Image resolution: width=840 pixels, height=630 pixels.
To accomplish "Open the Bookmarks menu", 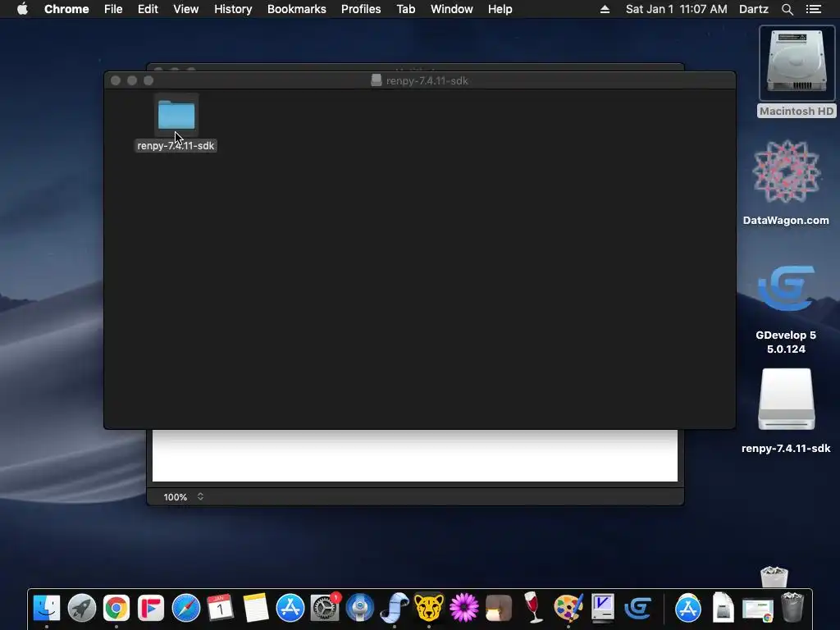I will click(297, 9).
